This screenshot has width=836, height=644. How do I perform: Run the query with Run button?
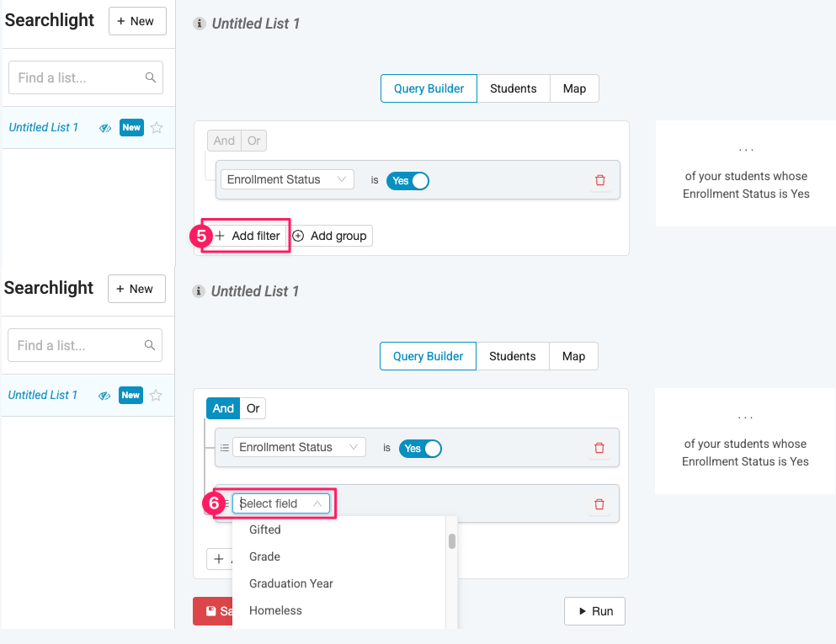[595, 611]
